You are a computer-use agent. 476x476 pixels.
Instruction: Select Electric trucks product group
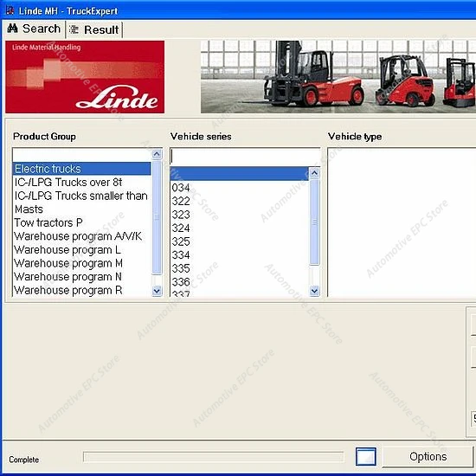(x=81, y=169)
